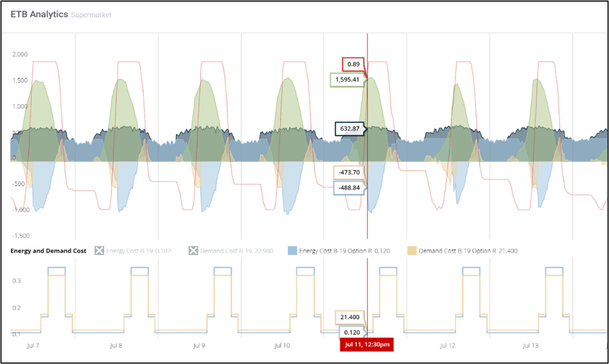Screen dimensions: 609x364
Task: Click the Supermarket subtitle
Action: (91, 15)
